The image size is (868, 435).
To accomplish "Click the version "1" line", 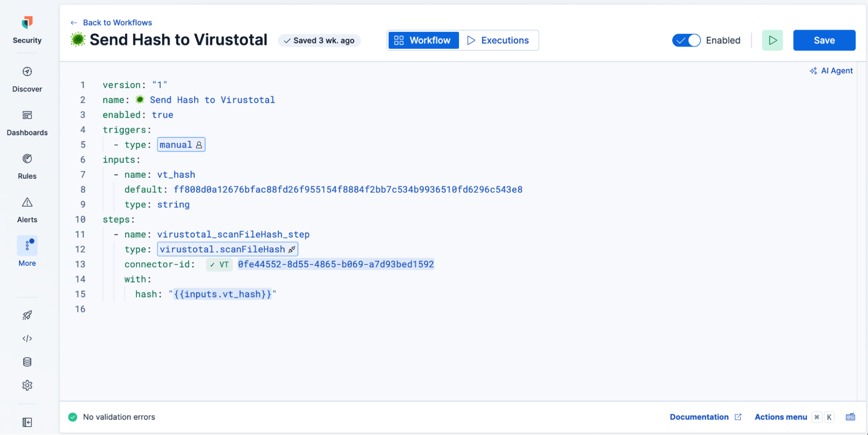I will click(x=135, y=85).
